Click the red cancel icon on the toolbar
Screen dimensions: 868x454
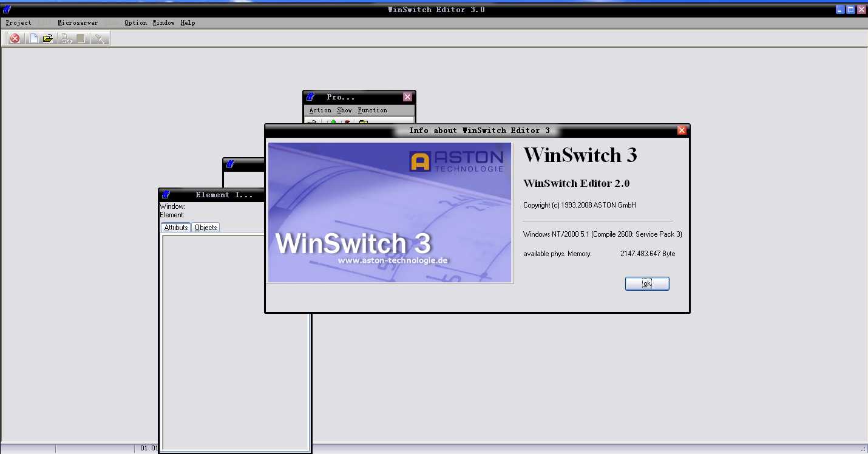pos(14,38)
